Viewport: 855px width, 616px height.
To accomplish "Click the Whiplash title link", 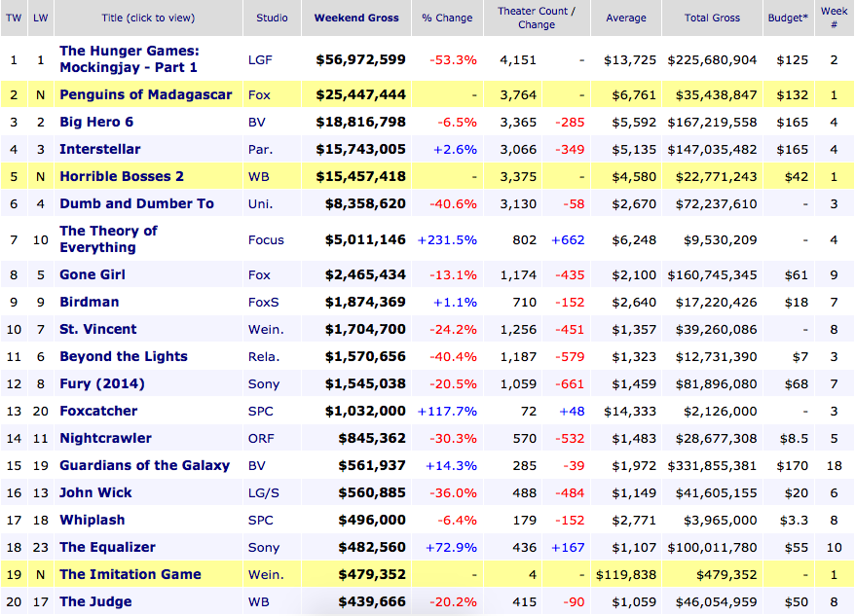I will (93, 520).
